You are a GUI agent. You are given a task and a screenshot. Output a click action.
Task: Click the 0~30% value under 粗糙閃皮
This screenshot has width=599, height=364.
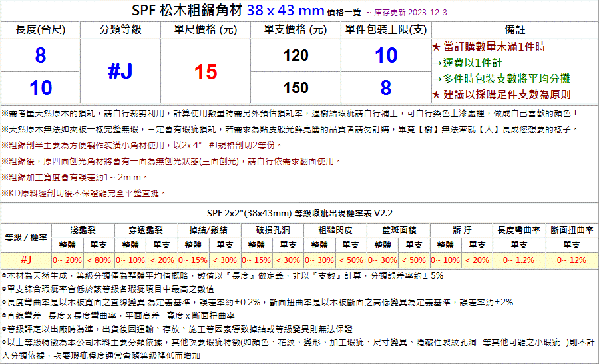(x=319, y=260)
